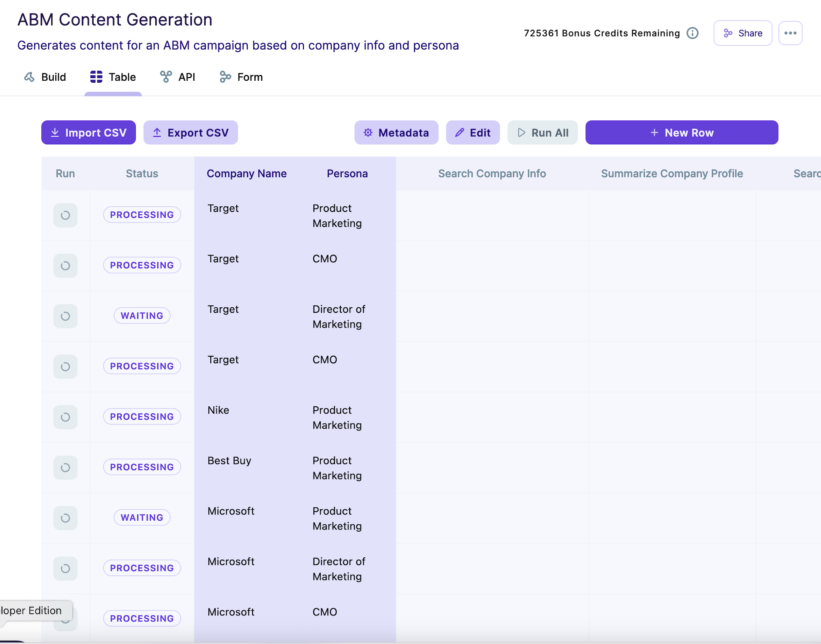The width and height of the screenshot is (821, 644).
Task: Open the API tab
Action: pyautogui.click(x=177, y=77)
